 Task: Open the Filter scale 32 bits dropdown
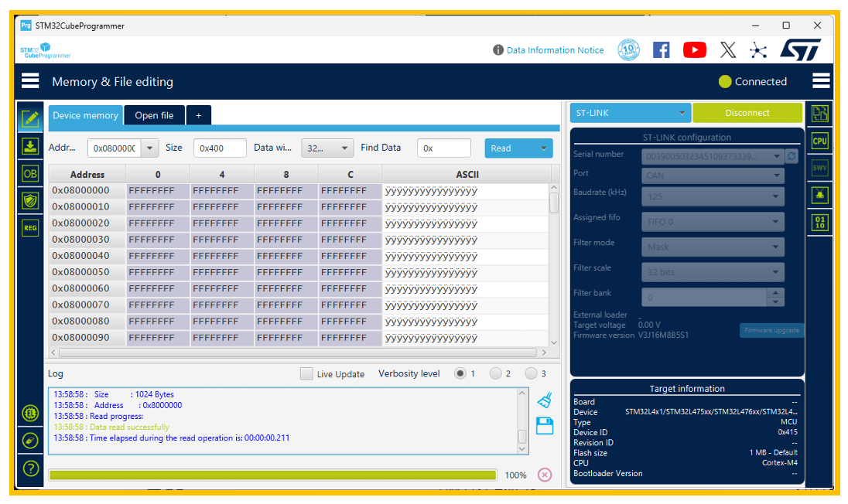713,272
